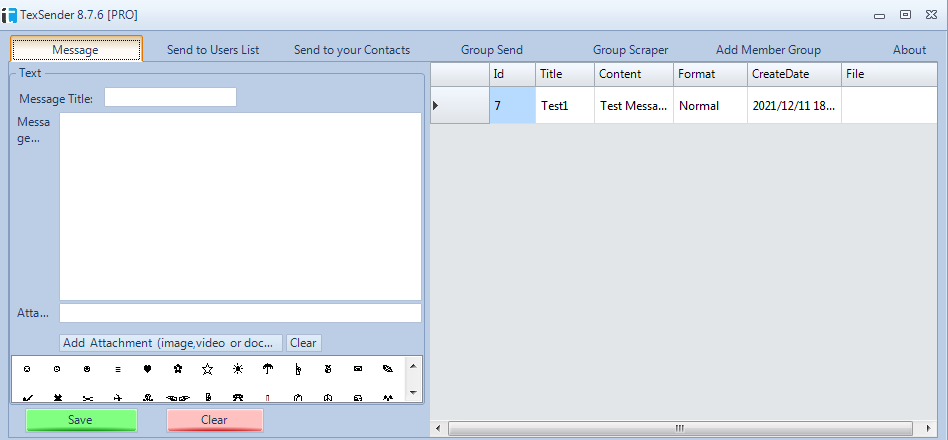Open the Send to your Contacts tab
The image size is (948, 440).
click(x=352, y=50)
